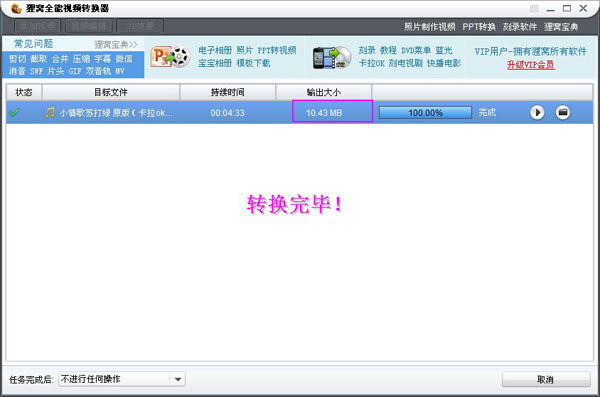This screenshot has height=397, width=600.
Task: Open the 狸窝宝典 top menu item
Action: click(561, 27)
